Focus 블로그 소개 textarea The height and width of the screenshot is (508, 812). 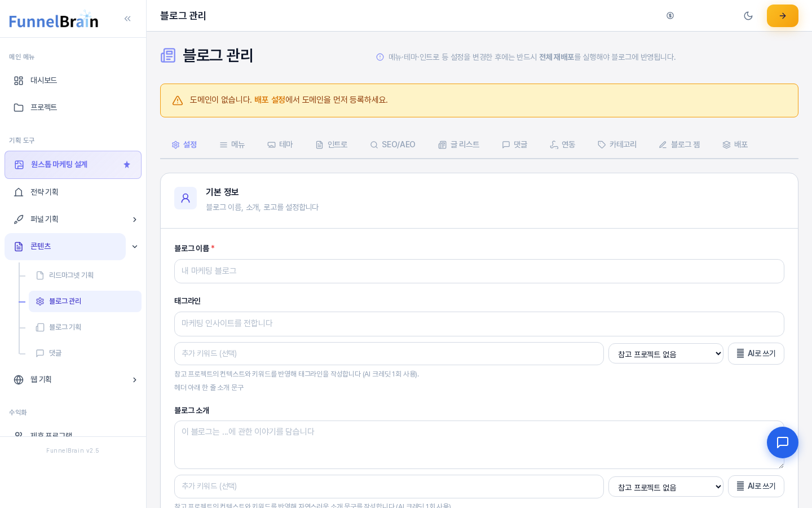pyautogui.click(x=479, y=445)
